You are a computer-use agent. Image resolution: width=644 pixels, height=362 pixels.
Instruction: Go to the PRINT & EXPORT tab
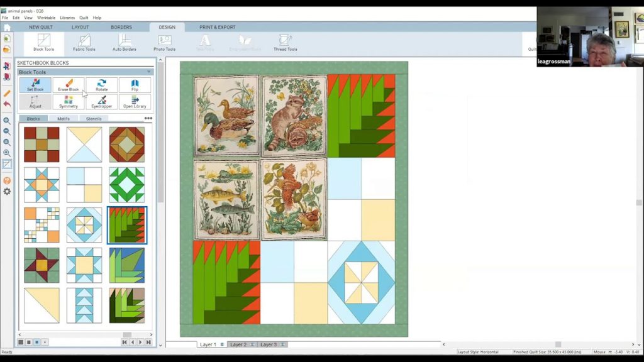coord(217,27)
